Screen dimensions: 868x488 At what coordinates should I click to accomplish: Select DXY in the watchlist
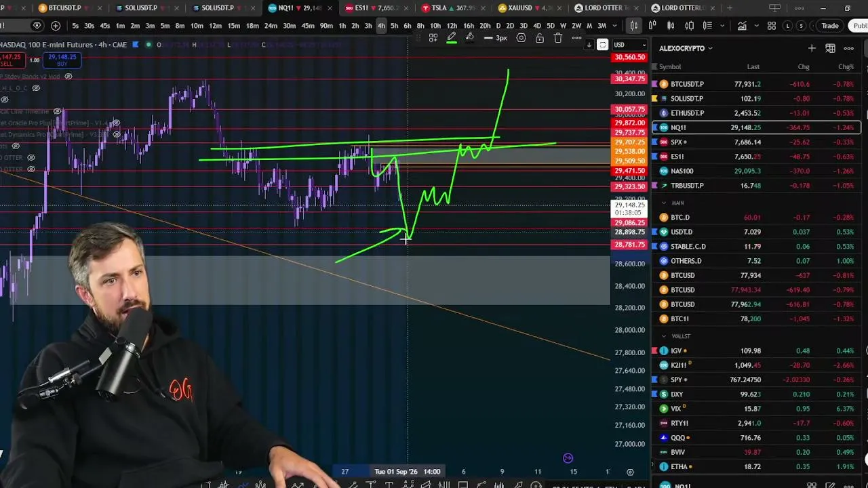(x=756, y=394)
